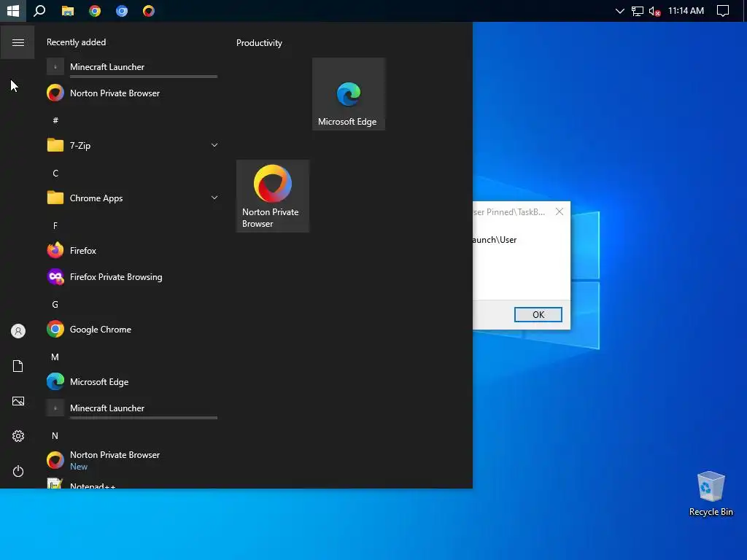Expand the Start menu hamburger
Image resolution: width=747 pixels, height=560 pixels.
coord(18,43)
